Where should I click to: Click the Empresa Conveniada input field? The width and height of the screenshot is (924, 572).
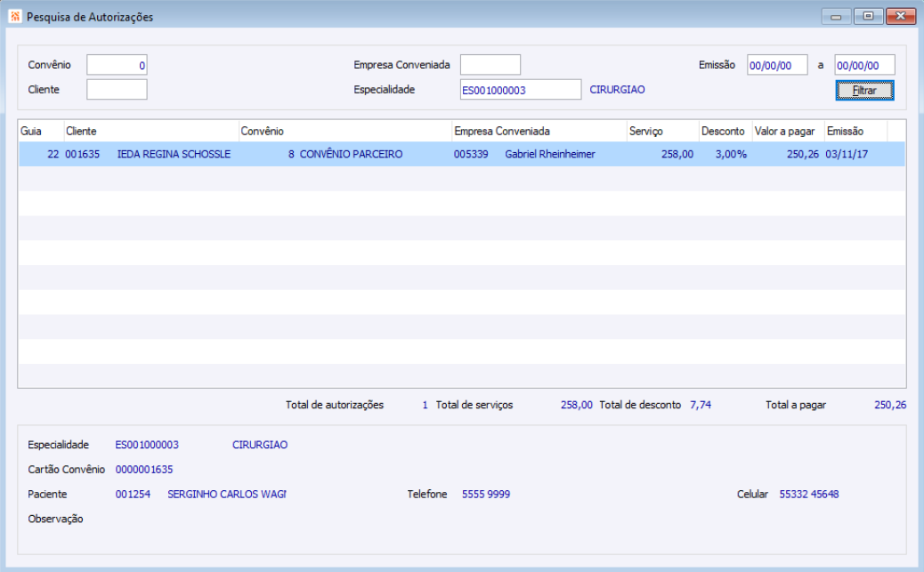[x=490, y=65]
